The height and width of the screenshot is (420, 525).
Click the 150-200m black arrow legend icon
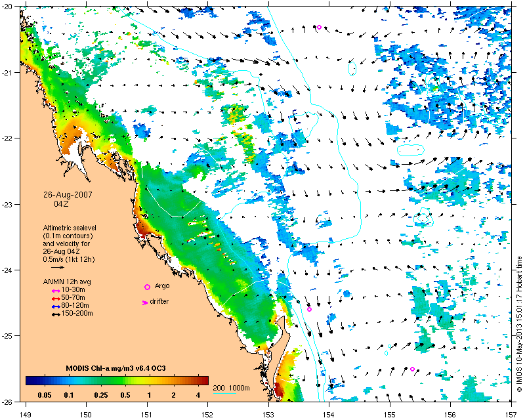click(x=56, y=315)
